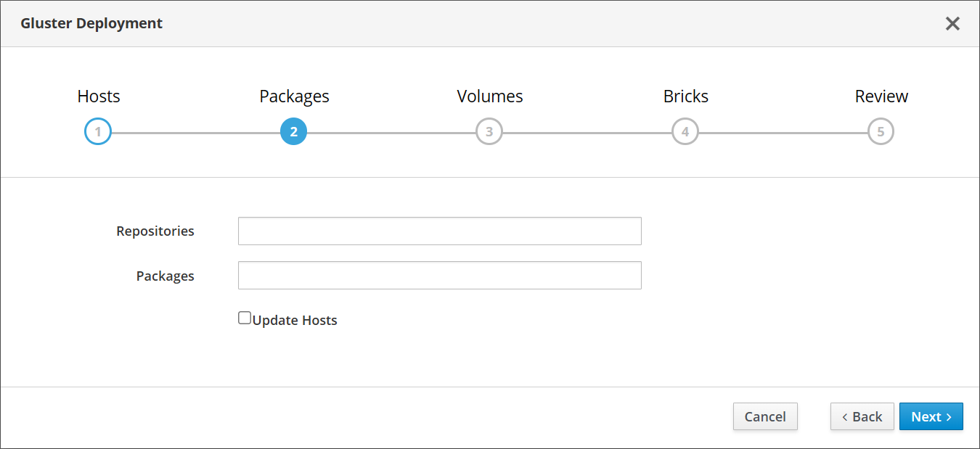Go to step 5 circle
Screen dimensions: 980x449
click(x=881, y=132)
